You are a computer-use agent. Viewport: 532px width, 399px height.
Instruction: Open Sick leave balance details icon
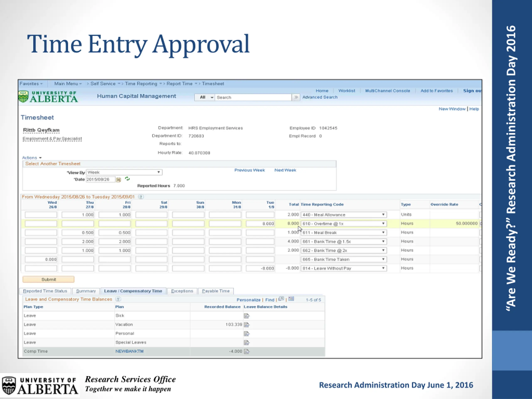pyautogui.click(x=246, y=316)
